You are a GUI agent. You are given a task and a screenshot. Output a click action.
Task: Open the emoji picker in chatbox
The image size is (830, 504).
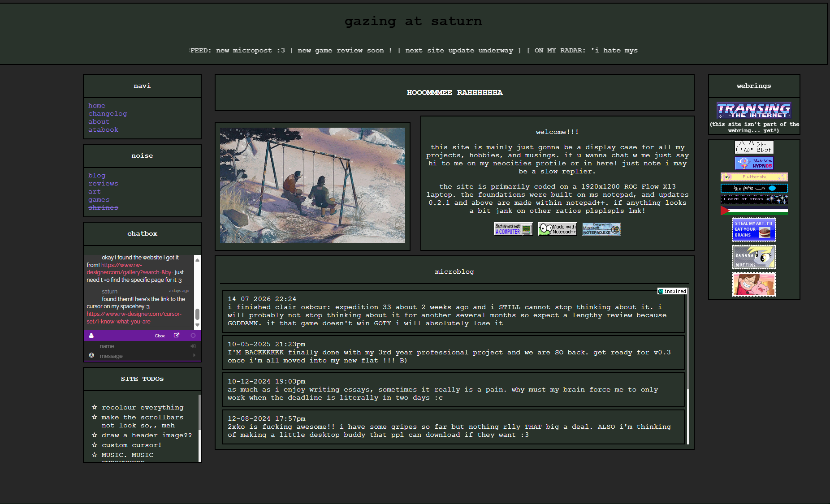[91, 355]
